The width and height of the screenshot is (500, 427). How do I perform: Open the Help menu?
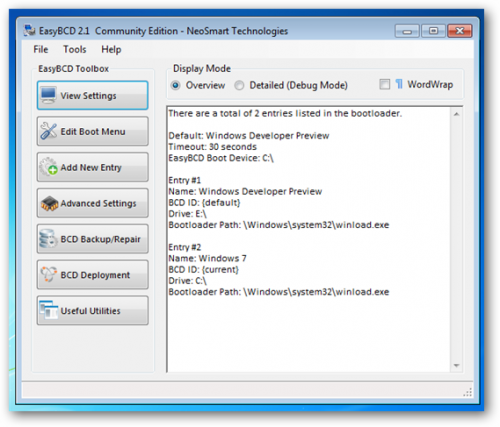coord(111,49)
